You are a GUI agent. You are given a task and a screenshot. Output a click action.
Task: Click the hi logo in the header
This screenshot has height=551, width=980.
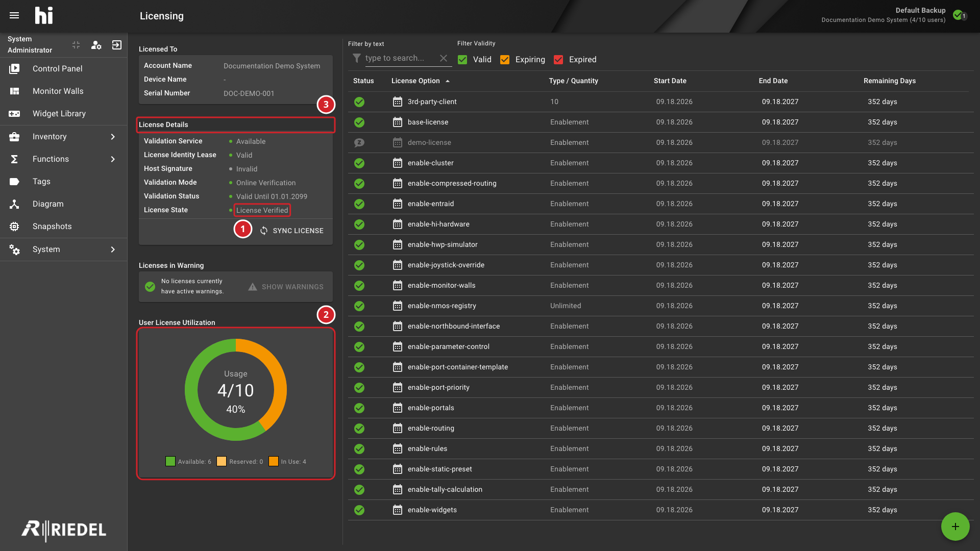tap(44, 15)
